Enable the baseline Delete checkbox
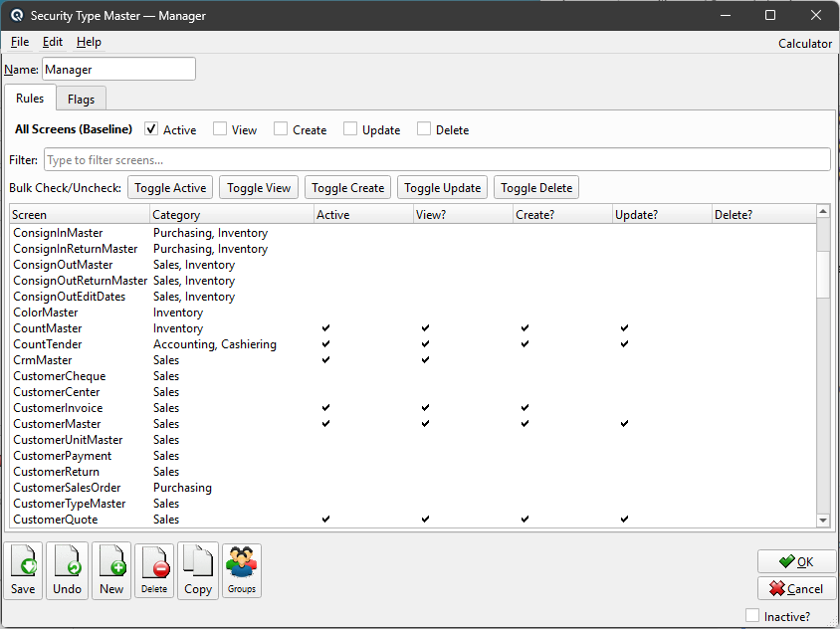Image resolution: width=840 pixels, height=629 pixels. click(424, 129)
